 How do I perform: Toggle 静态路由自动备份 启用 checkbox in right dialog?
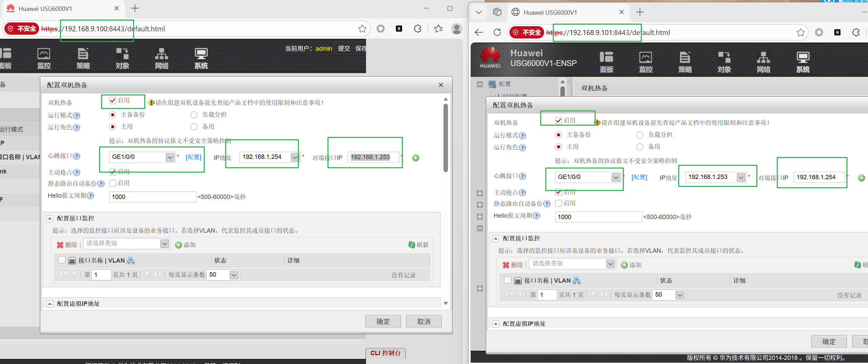558,203
